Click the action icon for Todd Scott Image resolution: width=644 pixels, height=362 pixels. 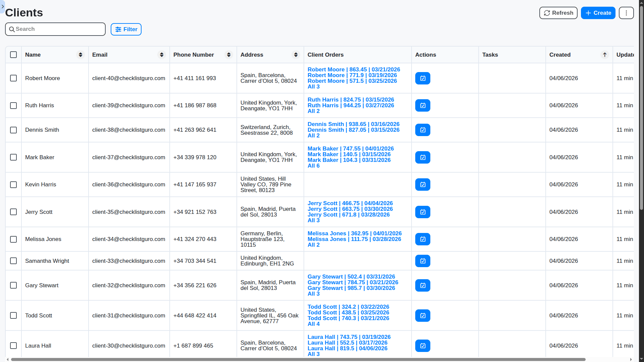pos(423,316)
